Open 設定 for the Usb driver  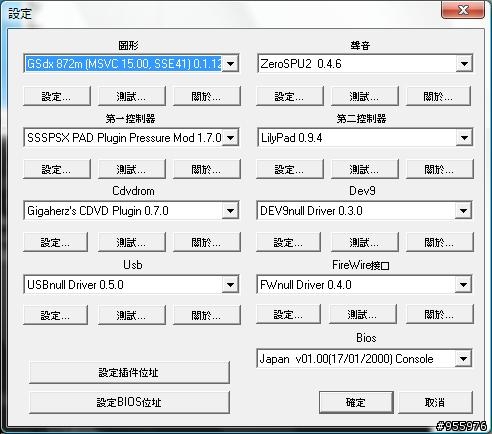click(55, 315)
